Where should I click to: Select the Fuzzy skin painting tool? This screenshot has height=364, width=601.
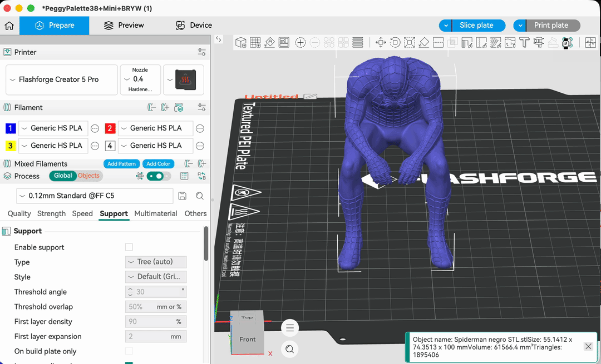496,42
